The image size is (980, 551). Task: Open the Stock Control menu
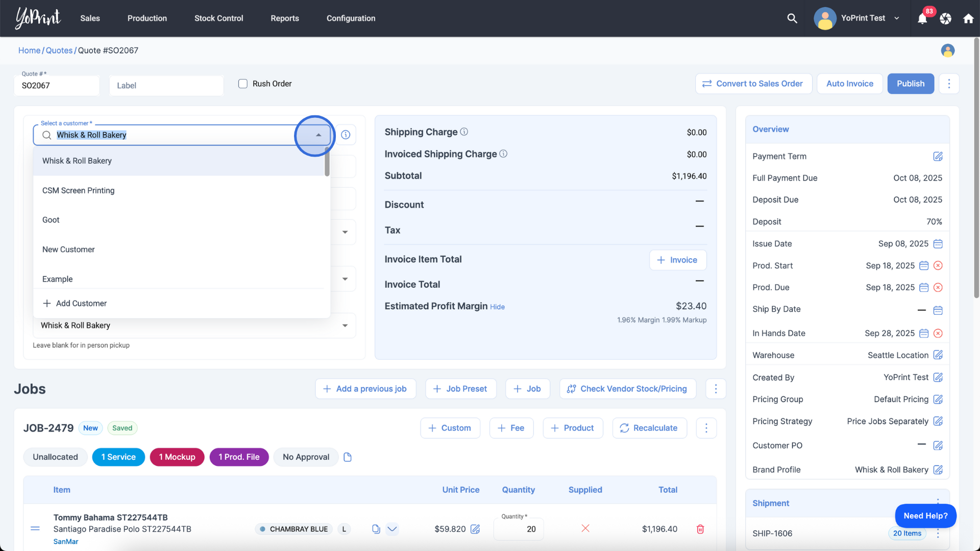click(218, 18)
